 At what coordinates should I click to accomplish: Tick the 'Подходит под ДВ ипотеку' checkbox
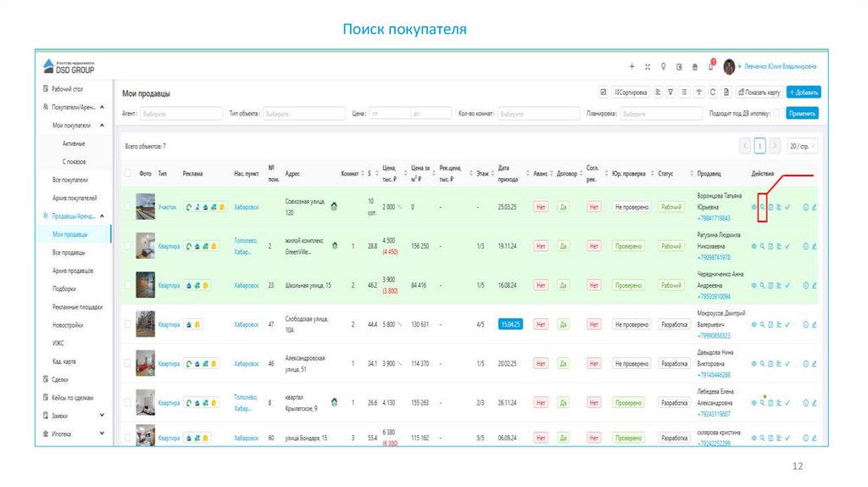coord(777,113)
